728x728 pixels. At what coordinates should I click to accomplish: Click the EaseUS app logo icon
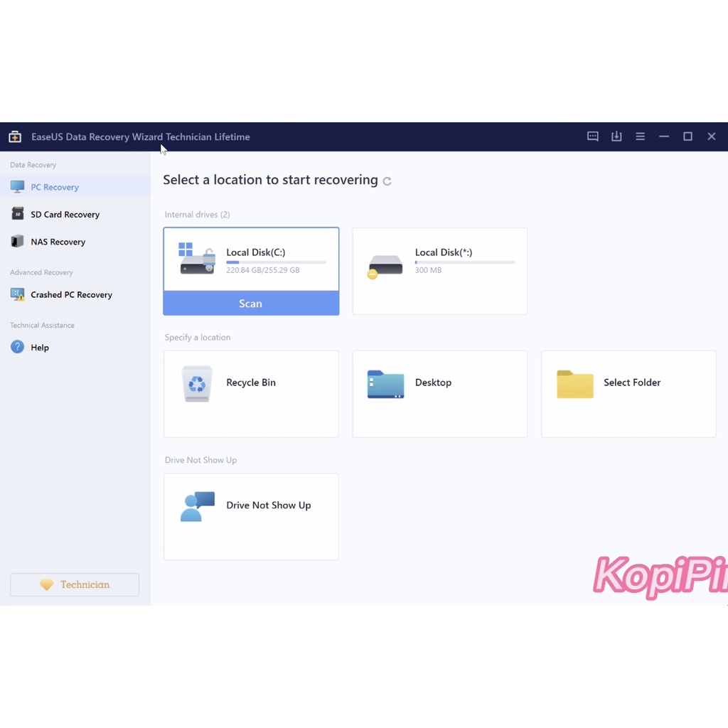[x=15, y=136]
